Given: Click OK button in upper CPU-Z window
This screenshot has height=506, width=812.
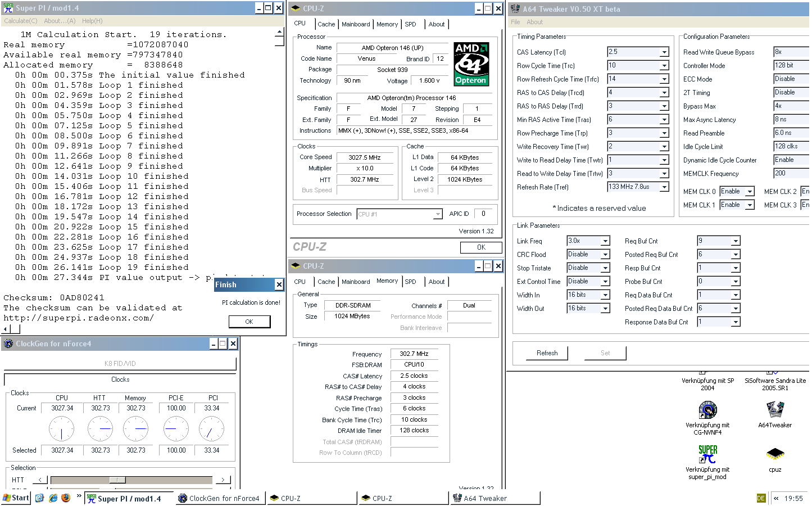Looking at the screenshot, I should (481, 247).
